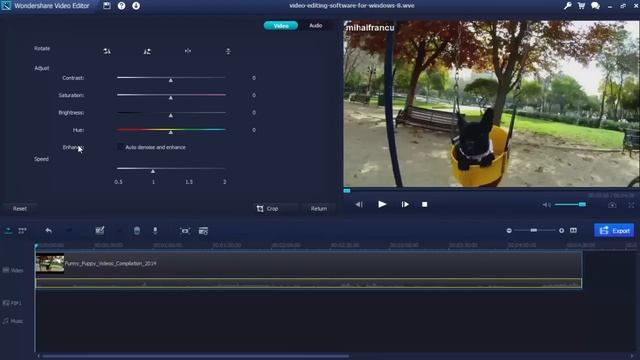640x360 pixels.
Task: Open the edit clip tool
Action: [100, 231]
